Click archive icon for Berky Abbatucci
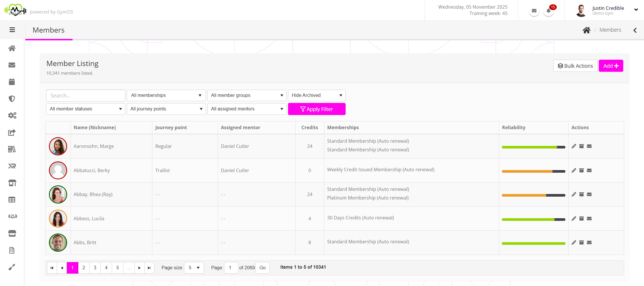The image size is (644, 286). click(x=582, y=170)
